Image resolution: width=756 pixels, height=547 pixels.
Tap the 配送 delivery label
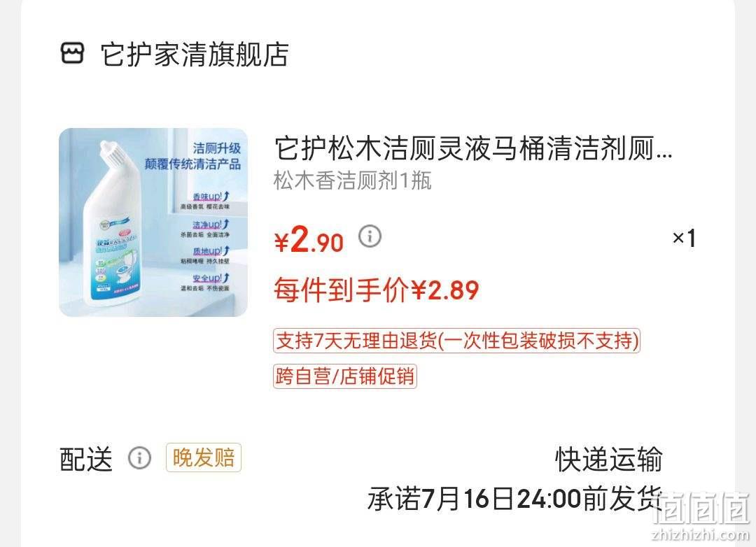pos(86,458)
